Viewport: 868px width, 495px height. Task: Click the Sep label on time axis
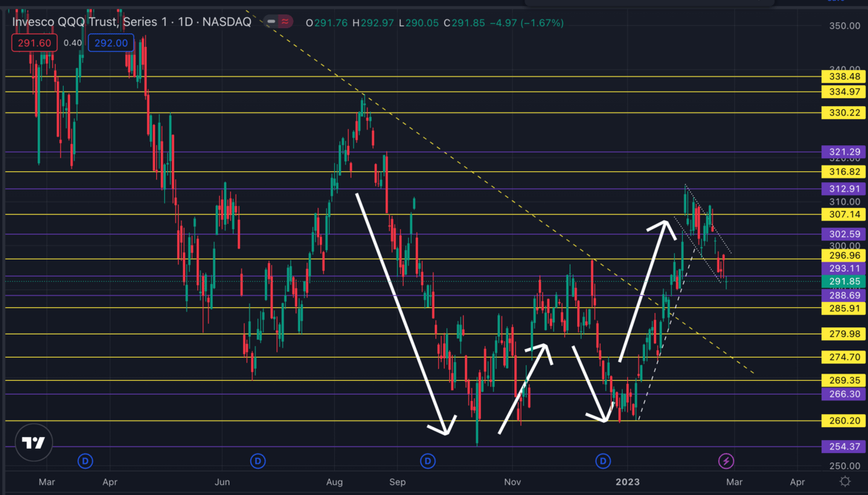[x=396, y=481]
